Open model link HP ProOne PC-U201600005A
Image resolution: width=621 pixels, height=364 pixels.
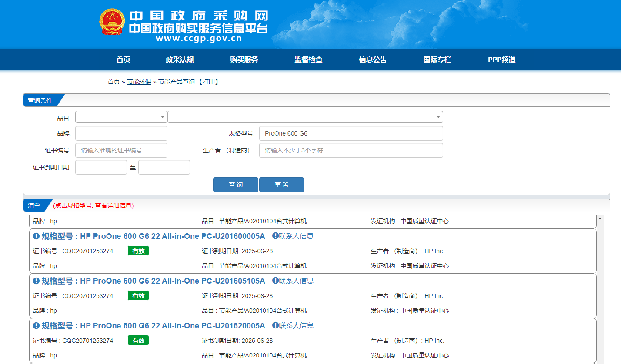(x=153, y=236)
